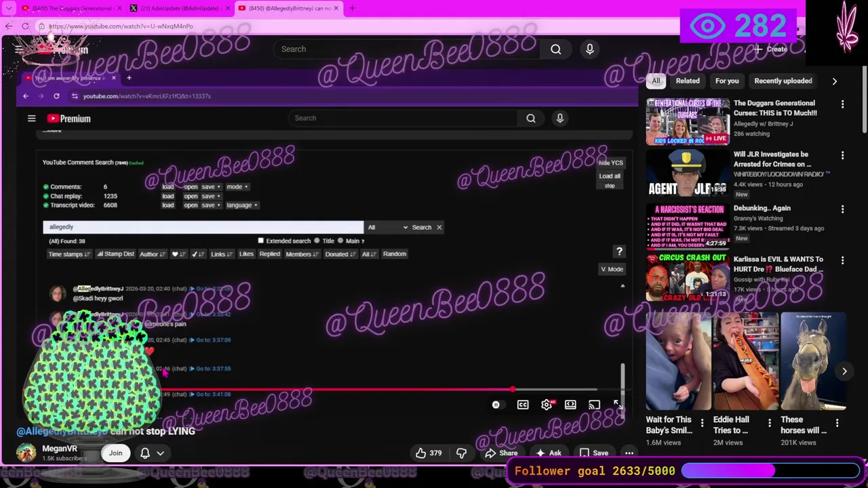Sort results by Author
868x488 pixels.
coord(152,254)
